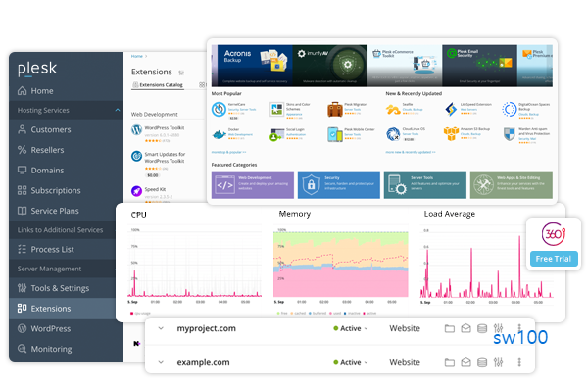The image size is (588, 392).
Task: Click the Plesk Email Security banner
Action: pyautogui.click(x=479, y=66)
